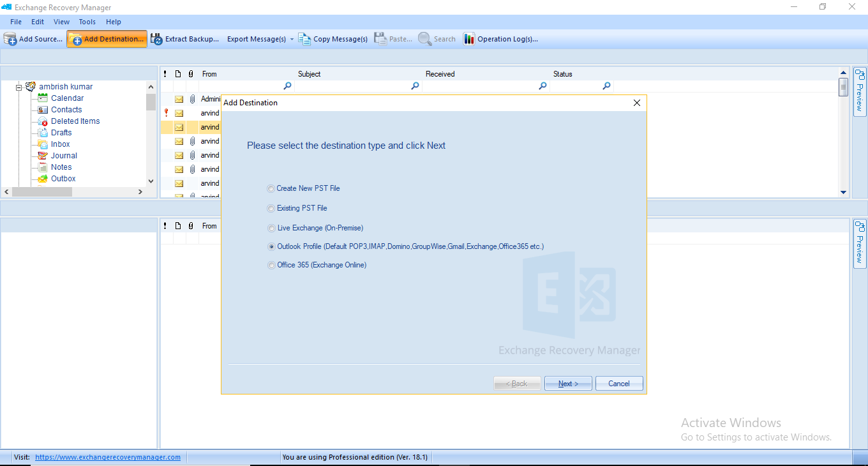
Task: Click the Add Destination toolbar button
Action: pyautogui.click(x=107, y=39)
